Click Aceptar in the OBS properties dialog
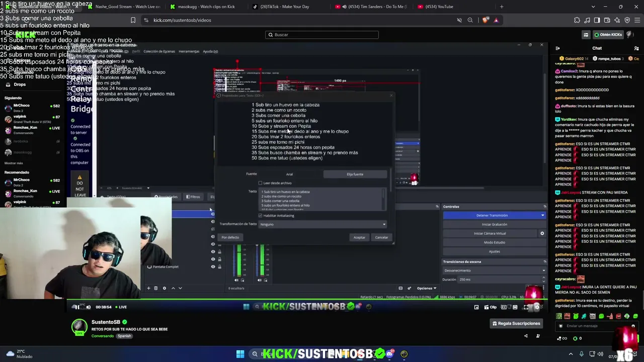Image resolution: width=644 pixels, height=362 pixels. click(359, 237)
